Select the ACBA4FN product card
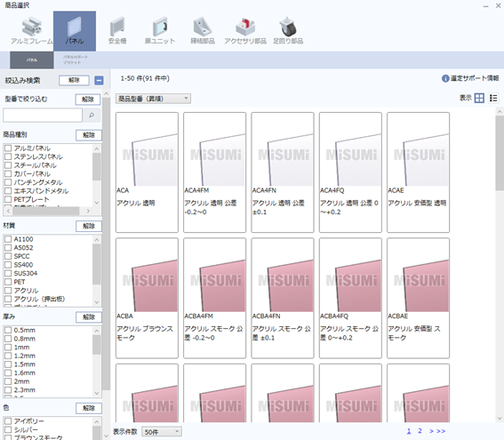504x440 pixels. [283, 298]
